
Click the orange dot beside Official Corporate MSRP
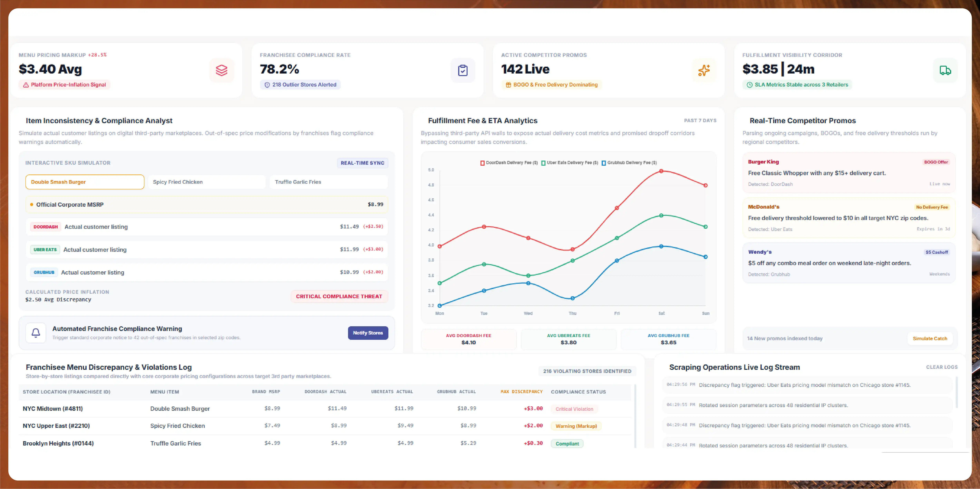[32, 205]
